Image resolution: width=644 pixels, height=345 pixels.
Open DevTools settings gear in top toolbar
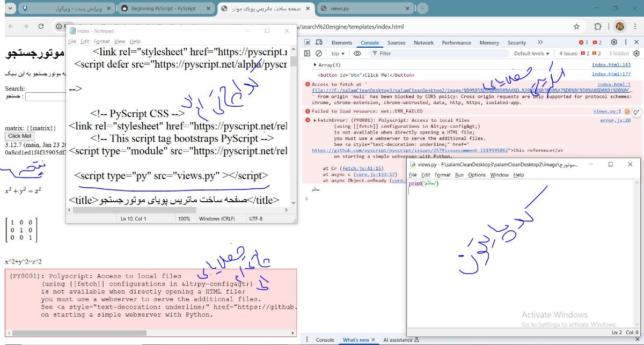[x=614, y=42]
